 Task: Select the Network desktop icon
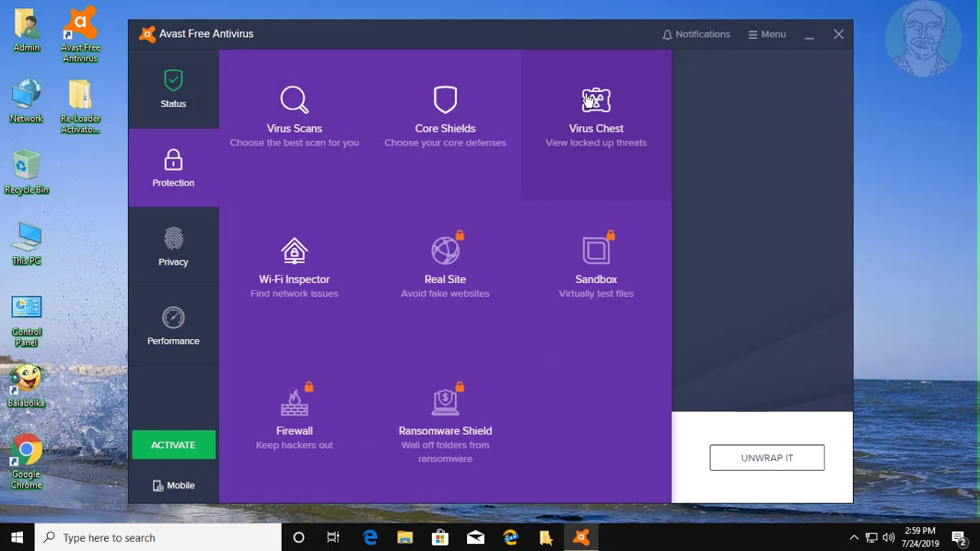click(x=27, y=101)
